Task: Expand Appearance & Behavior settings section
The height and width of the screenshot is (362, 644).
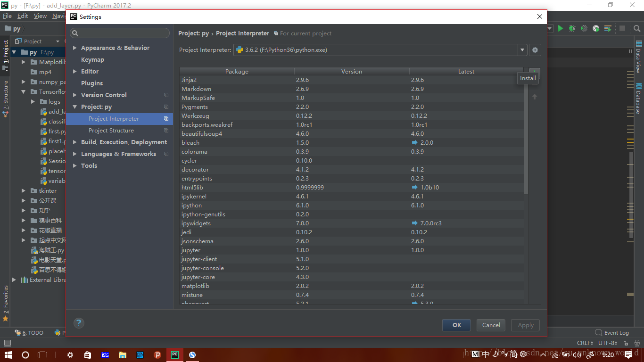Action: (75, 48)
